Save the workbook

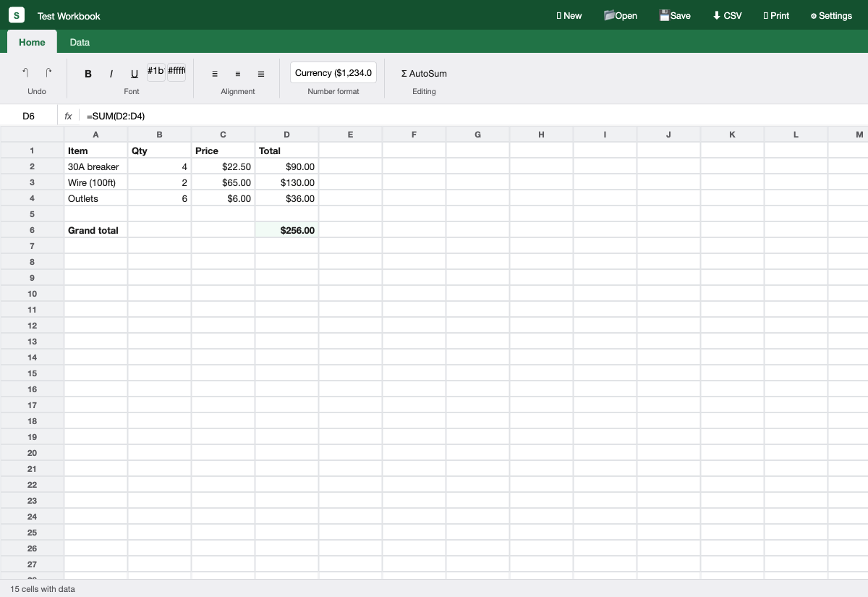pyautogui.click(x=675, y=15)
